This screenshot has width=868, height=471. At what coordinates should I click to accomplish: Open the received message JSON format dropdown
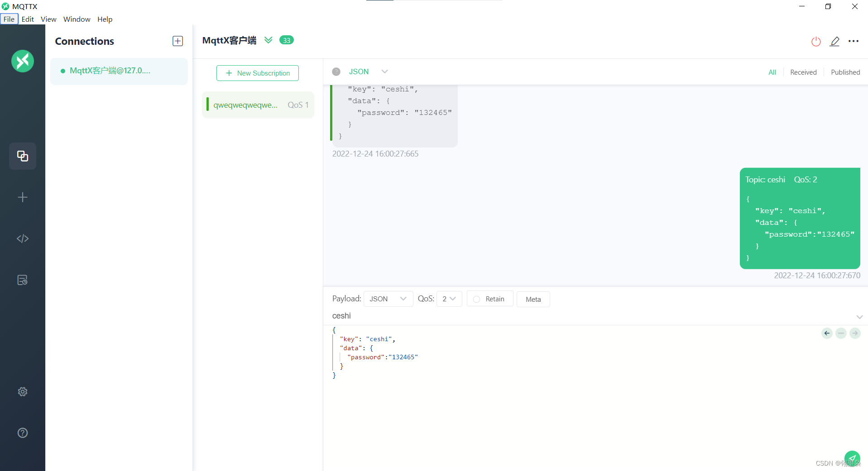369,71
